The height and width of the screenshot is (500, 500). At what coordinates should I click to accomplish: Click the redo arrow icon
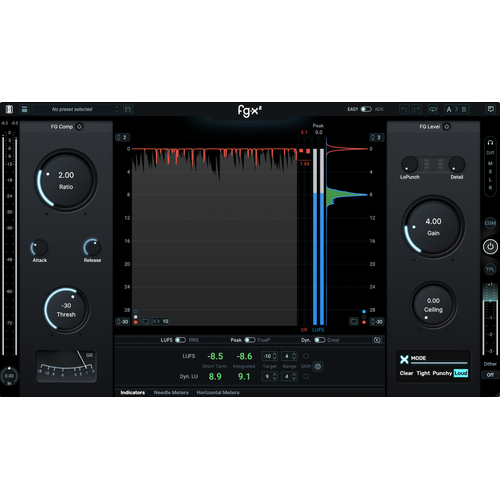click(417, 109)
